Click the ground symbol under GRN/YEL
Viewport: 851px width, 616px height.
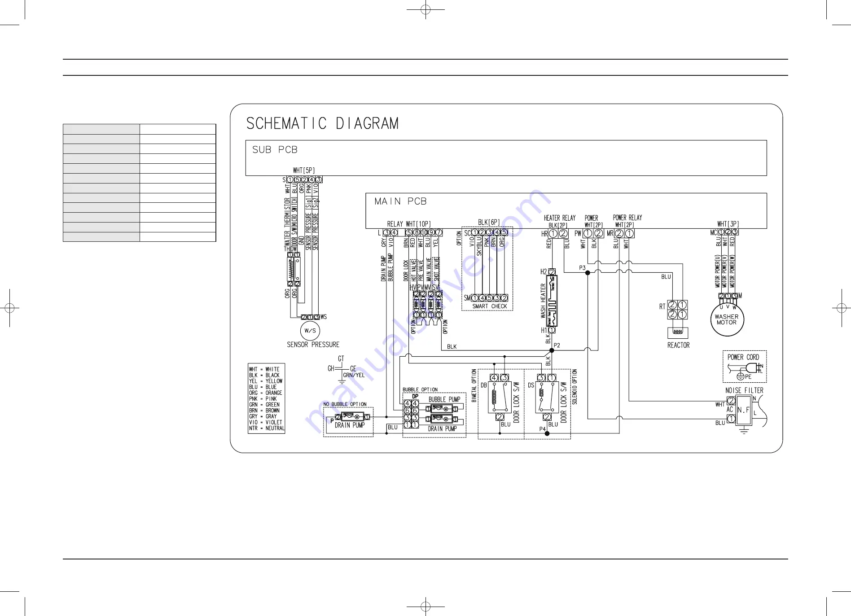click(342, 382)
